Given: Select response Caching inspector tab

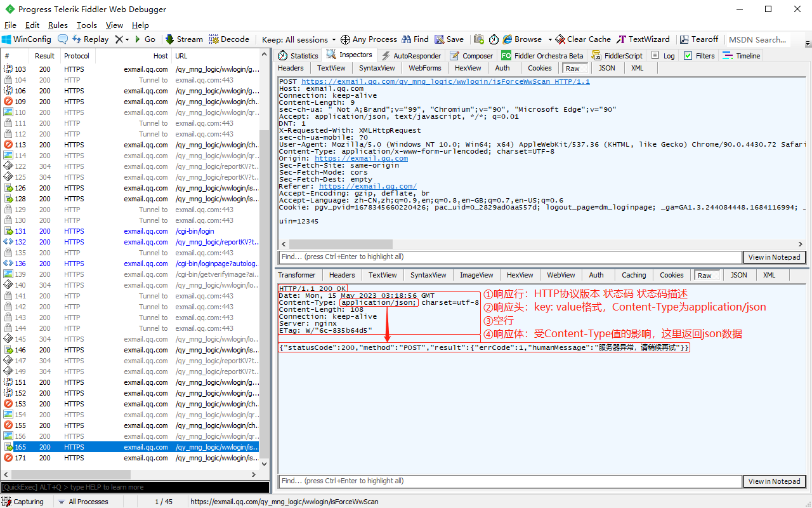Looking at the screenshot, I should [x=634, y=275].
